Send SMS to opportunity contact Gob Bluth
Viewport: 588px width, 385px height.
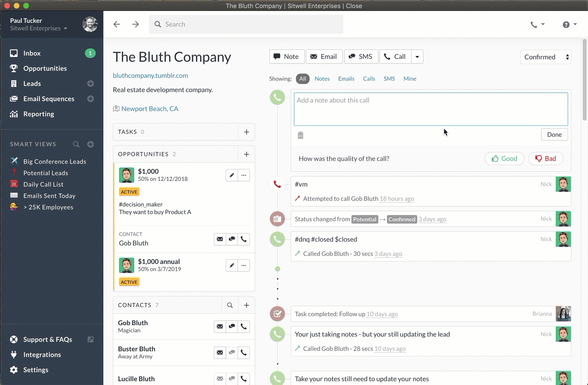pyautogui.click(x=232, y=239)
